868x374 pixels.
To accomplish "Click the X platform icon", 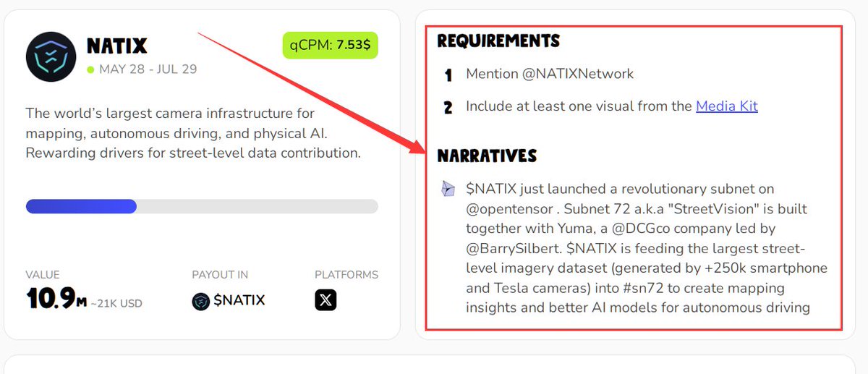I will pyautogui.click(x=325, y=299).
